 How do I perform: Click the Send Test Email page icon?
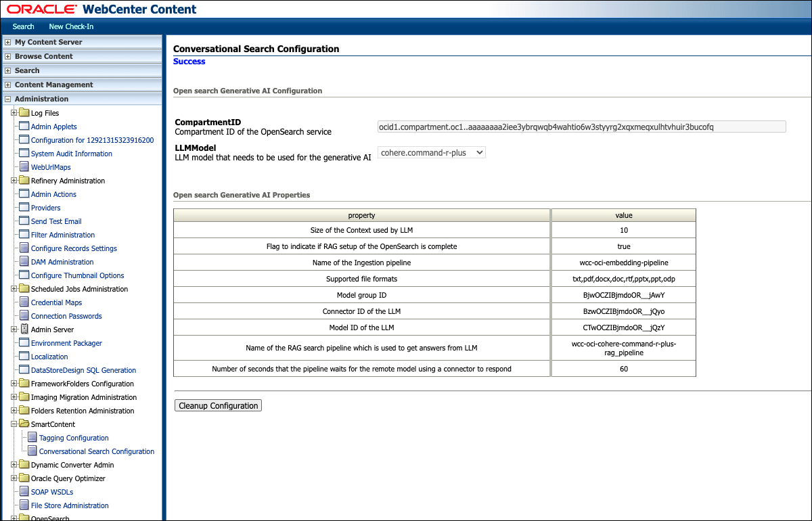(24, 221)
